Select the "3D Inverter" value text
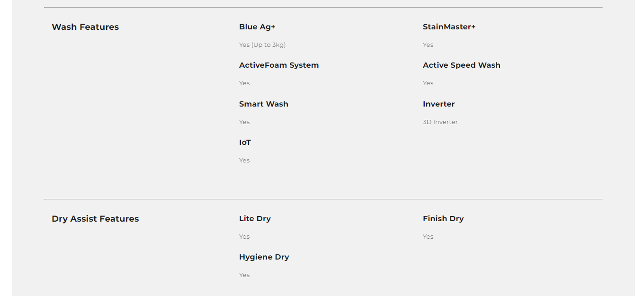The image size is (644, 296). (440, 122)
